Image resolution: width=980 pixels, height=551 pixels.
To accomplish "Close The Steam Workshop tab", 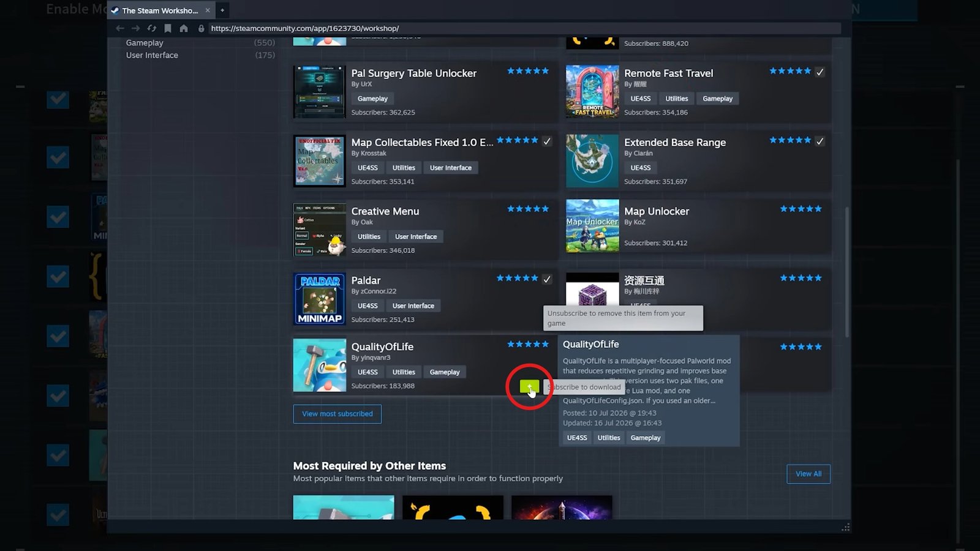I will (208, 10).
